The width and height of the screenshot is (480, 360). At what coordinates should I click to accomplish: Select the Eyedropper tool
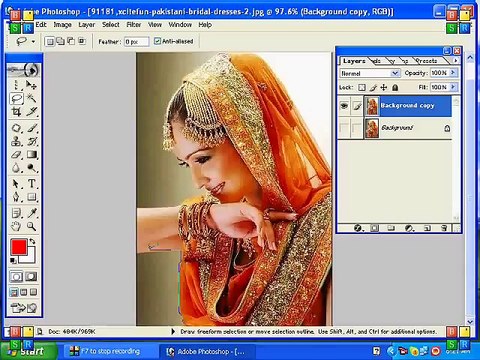point(32,213)
